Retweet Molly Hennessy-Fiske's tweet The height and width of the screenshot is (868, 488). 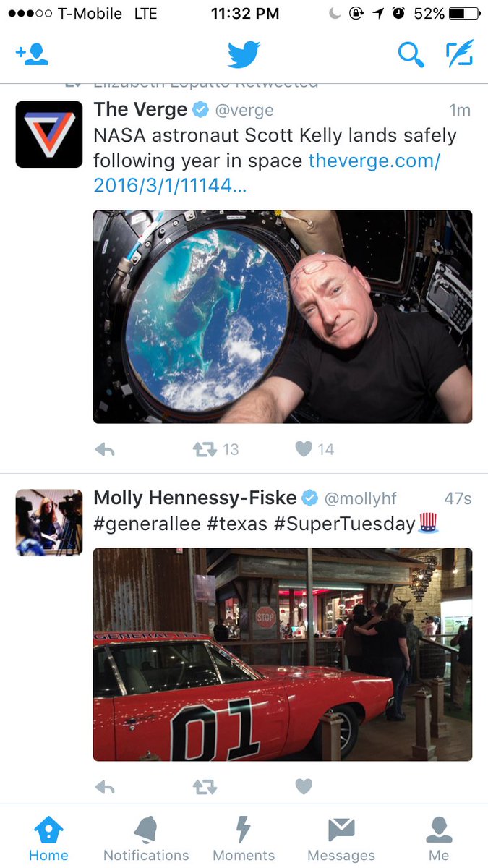tap(205, 787)
